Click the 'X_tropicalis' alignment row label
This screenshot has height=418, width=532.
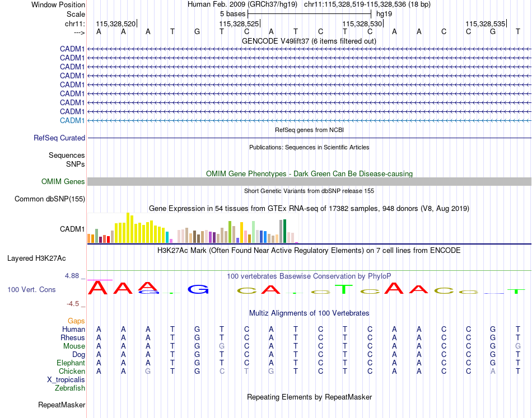(66, 380)
